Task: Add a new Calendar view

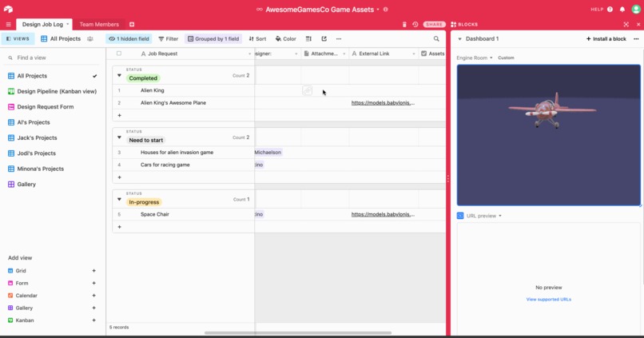Action: tap(93, 296)
